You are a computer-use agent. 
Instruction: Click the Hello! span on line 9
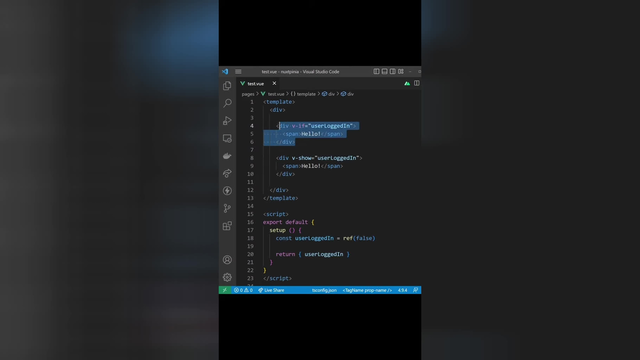[313, 166]
